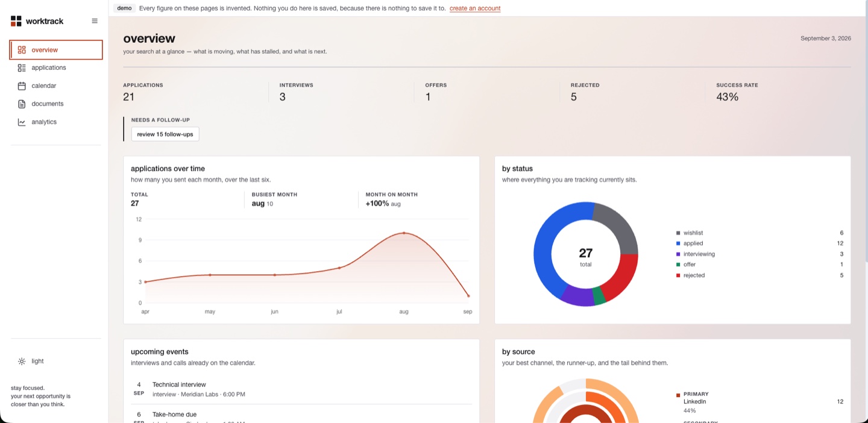The height and width of the screenshot is (423, 868).
Task: Click the by source card heading
Action: tap(518, 352)
